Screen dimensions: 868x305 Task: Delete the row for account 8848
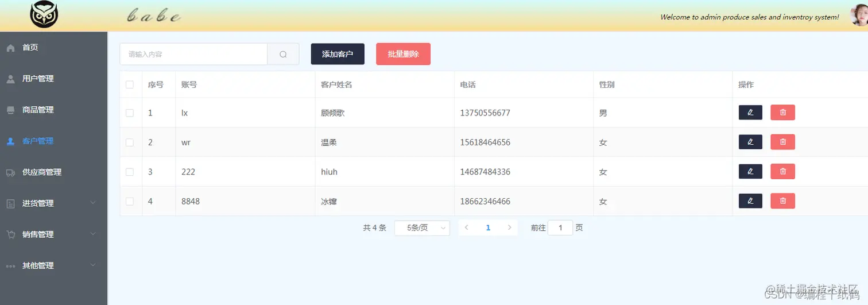[782, 201]
